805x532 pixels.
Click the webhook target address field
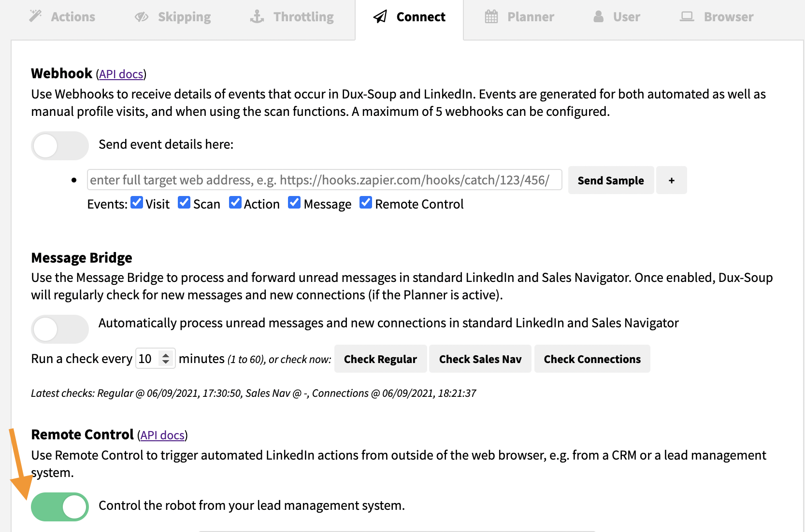tap(324, 180)
